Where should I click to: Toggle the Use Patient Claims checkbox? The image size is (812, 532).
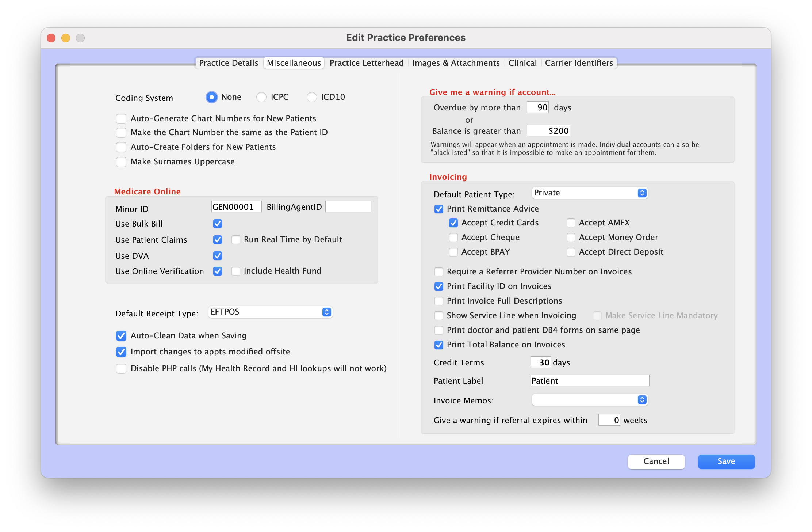coord(218,240)
